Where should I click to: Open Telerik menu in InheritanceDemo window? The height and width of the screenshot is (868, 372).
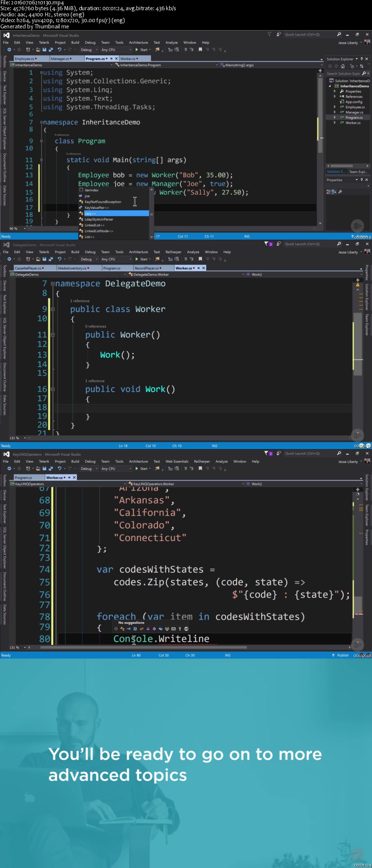tap(44, 43)
